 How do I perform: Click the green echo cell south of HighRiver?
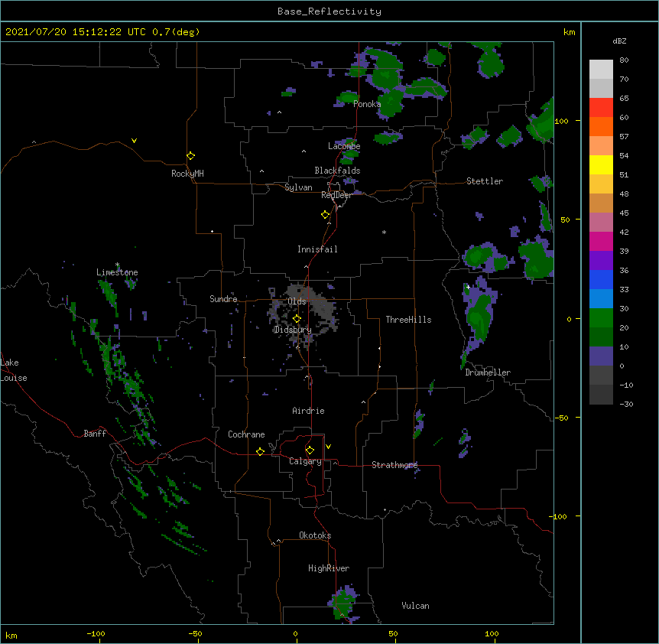click(344, 603)
